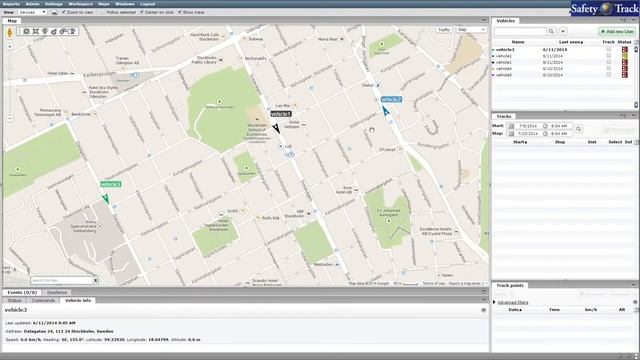Click the vehicle2 map label
The image size is (640, 360).
pyautogui.click(x=391, y=99)
